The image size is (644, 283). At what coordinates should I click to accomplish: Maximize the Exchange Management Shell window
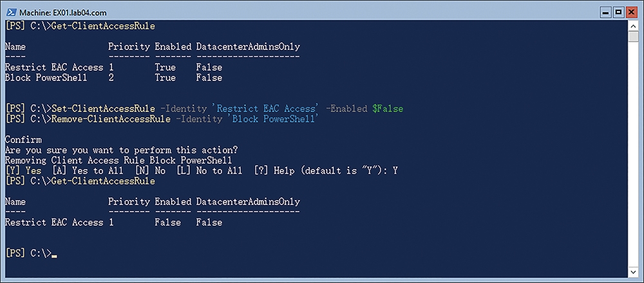click(618, 13)
